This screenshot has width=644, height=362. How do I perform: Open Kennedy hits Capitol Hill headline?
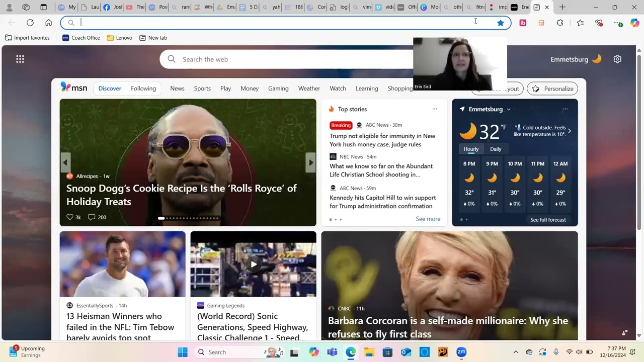coord(383,202)
